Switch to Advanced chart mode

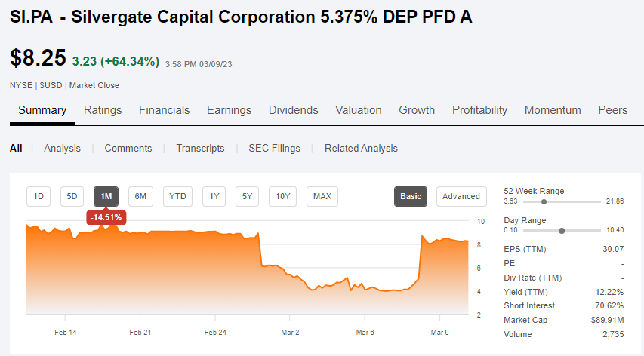(461, 196)
